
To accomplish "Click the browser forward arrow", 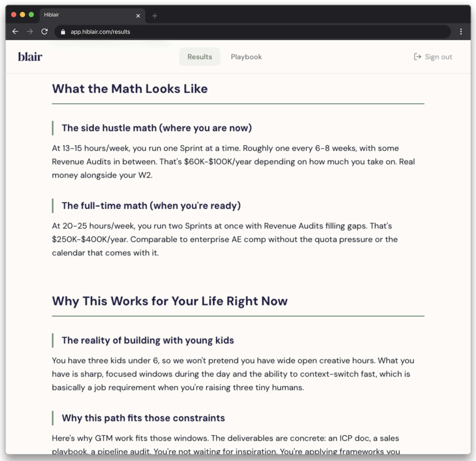I will (x=30, y=32).
